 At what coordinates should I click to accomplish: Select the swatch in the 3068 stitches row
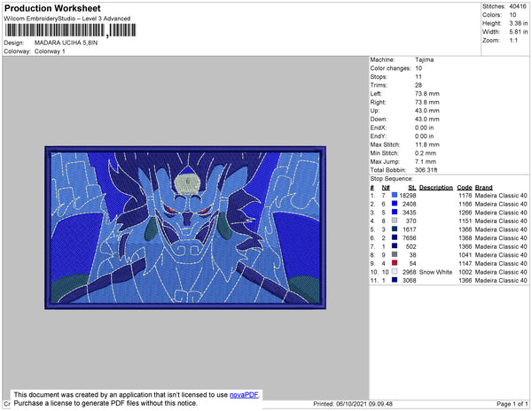pyautogui.click(x=395, y=280)
